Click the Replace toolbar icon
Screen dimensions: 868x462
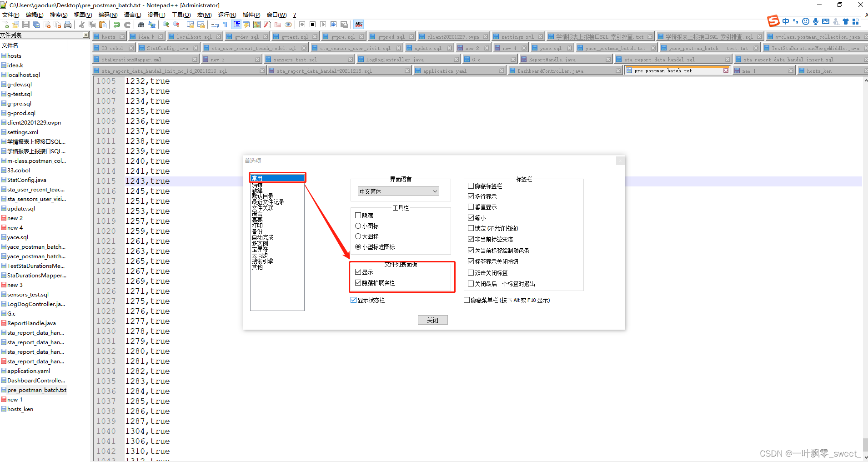pos(152,25)
